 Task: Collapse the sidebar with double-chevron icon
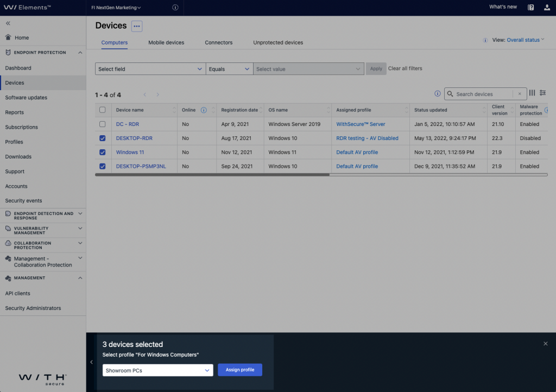click(x=8, y=23)
